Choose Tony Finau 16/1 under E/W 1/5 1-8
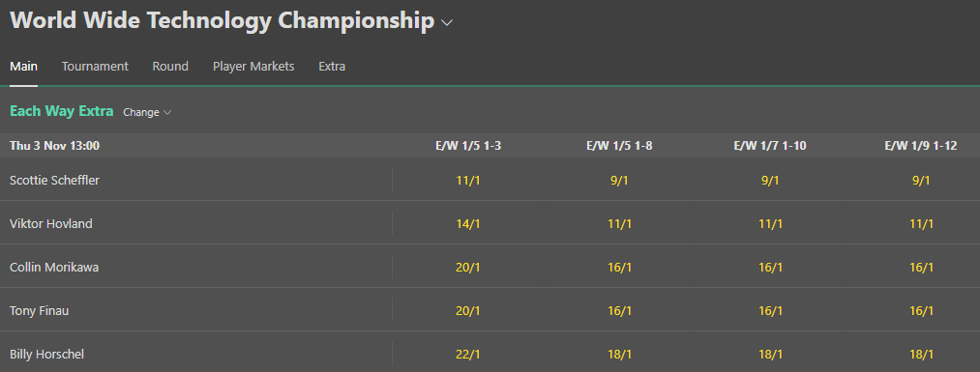The height and width of the screenshot is (372, 980). [619, 310]
